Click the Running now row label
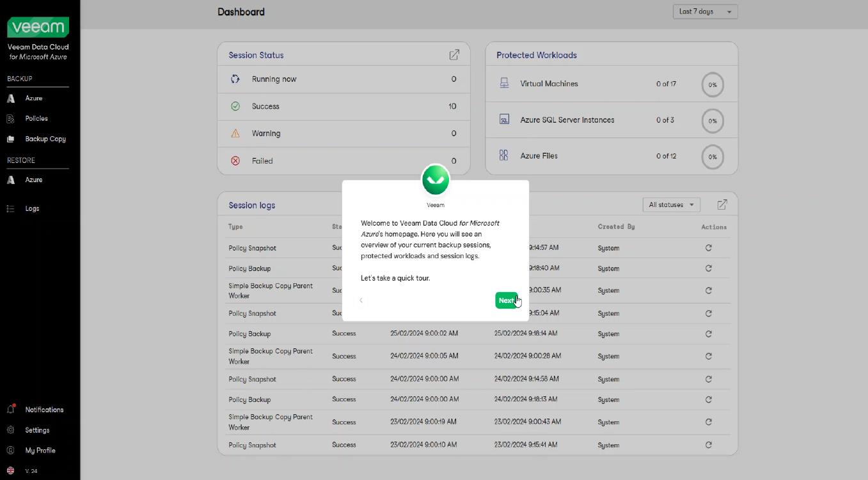Image resolution: width=868 pixels, height=480 pixels. (x=274, y=79)
